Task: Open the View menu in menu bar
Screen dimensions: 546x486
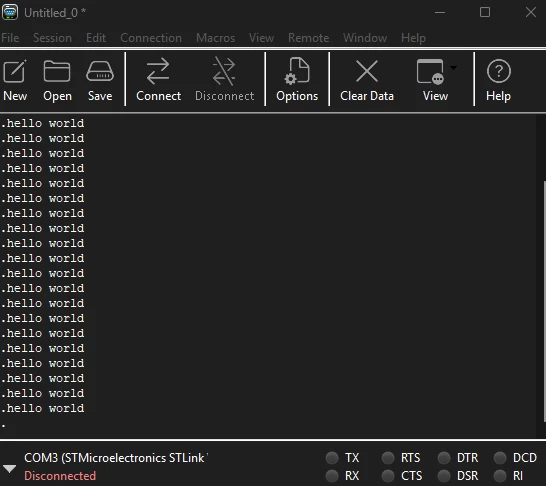Action: [x=261, y=38]
